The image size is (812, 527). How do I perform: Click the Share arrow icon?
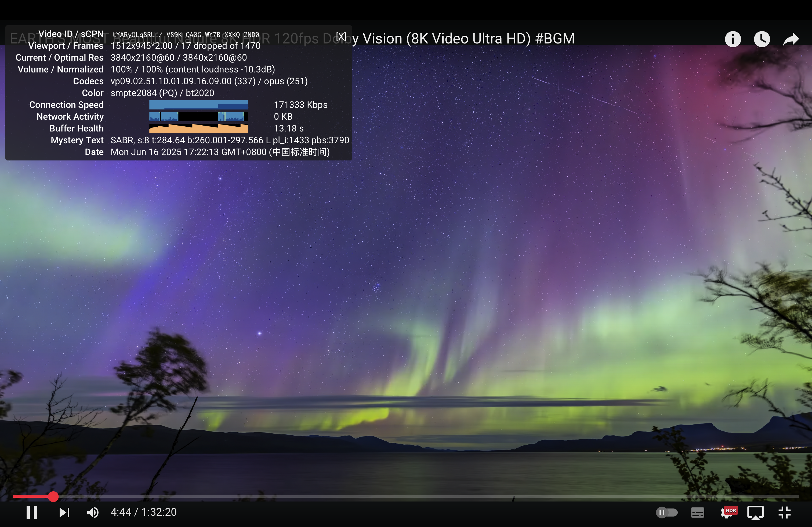point(791,39)
